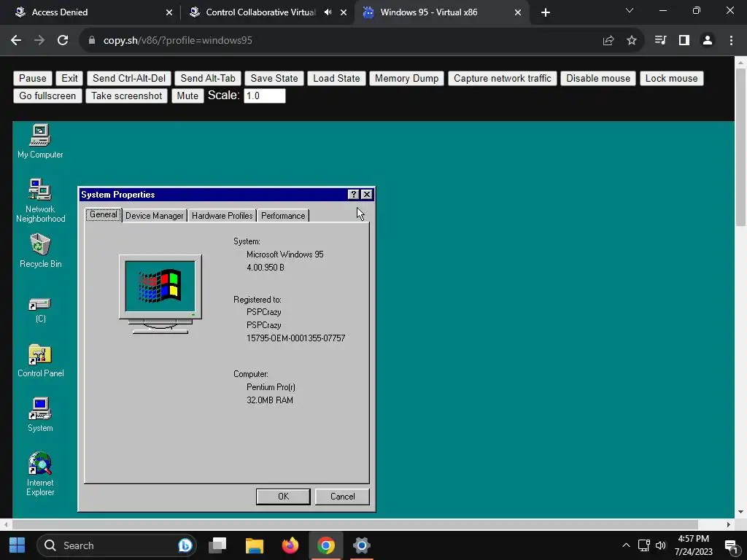Switch to the General tab
The height and width of the screenshot is (560, 747).
104,215
